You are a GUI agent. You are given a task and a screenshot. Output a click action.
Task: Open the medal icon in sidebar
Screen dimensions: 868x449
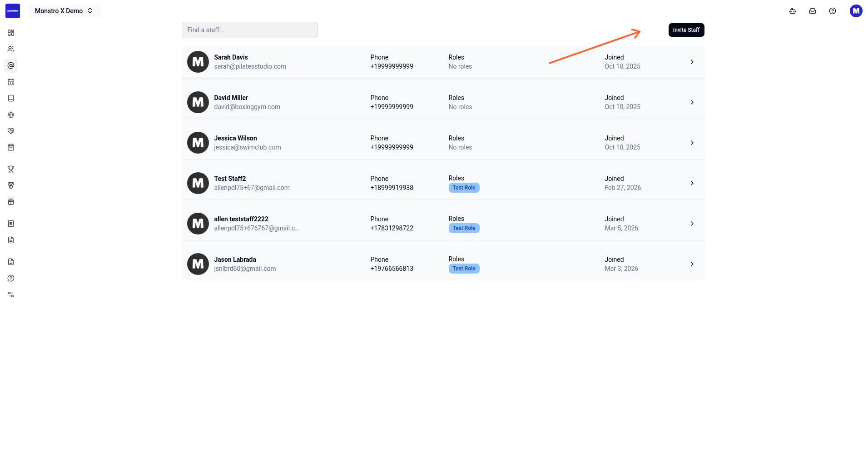(11, 185)
